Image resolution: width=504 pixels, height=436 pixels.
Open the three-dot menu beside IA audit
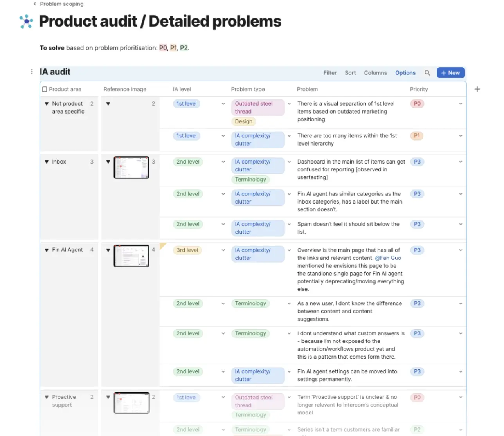(x=32, y=72)
